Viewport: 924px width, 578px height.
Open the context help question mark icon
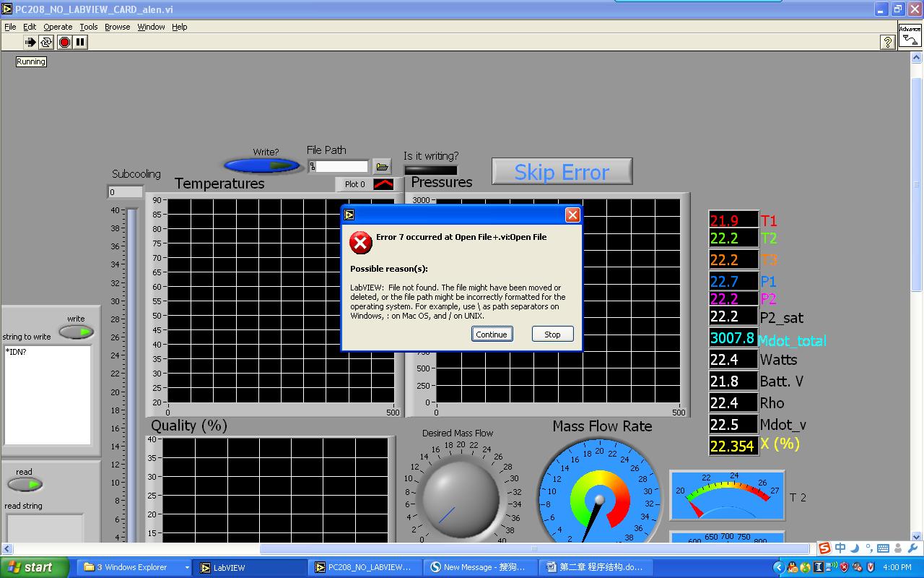point(888,43)
